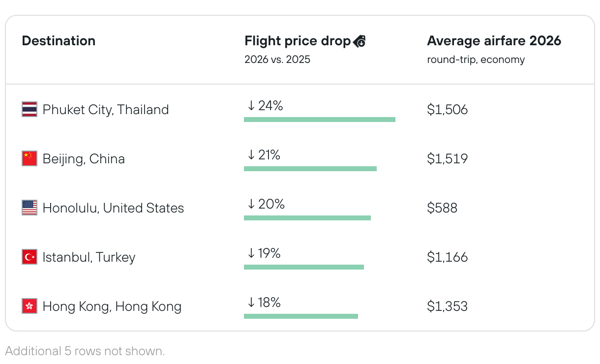Click the China flag icon
This screenshot has width=600, height=364.
(30, 158)
